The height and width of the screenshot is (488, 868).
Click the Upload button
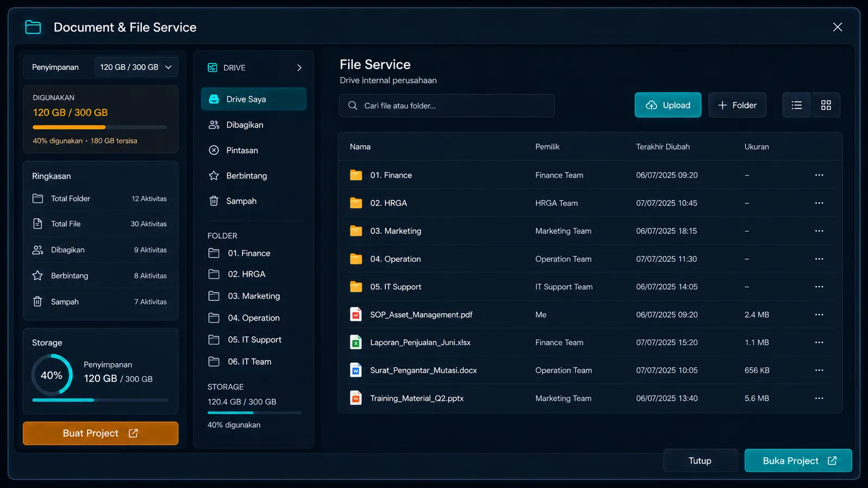pos(668,105)
